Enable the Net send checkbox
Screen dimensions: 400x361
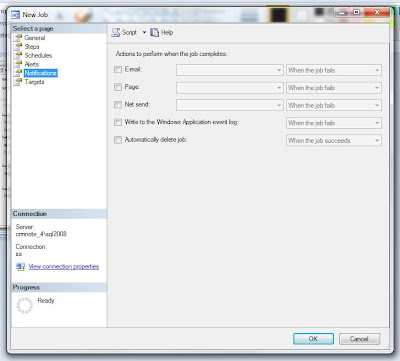[x=118, y=105]
